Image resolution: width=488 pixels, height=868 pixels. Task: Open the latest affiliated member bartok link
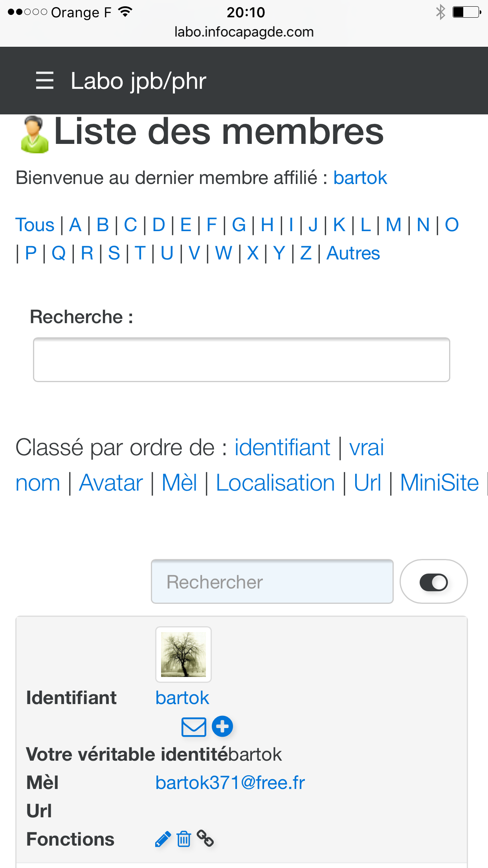[x=360, y=178]
